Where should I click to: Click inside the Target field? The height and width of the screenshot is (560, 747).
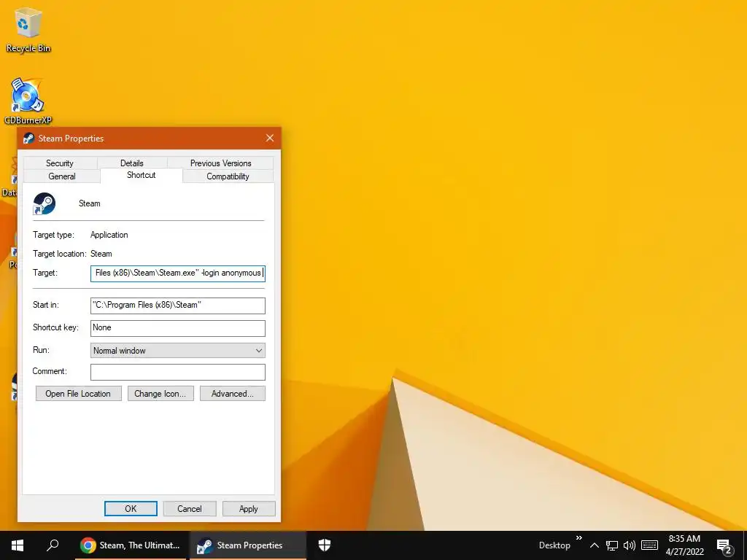coord(178,273)
